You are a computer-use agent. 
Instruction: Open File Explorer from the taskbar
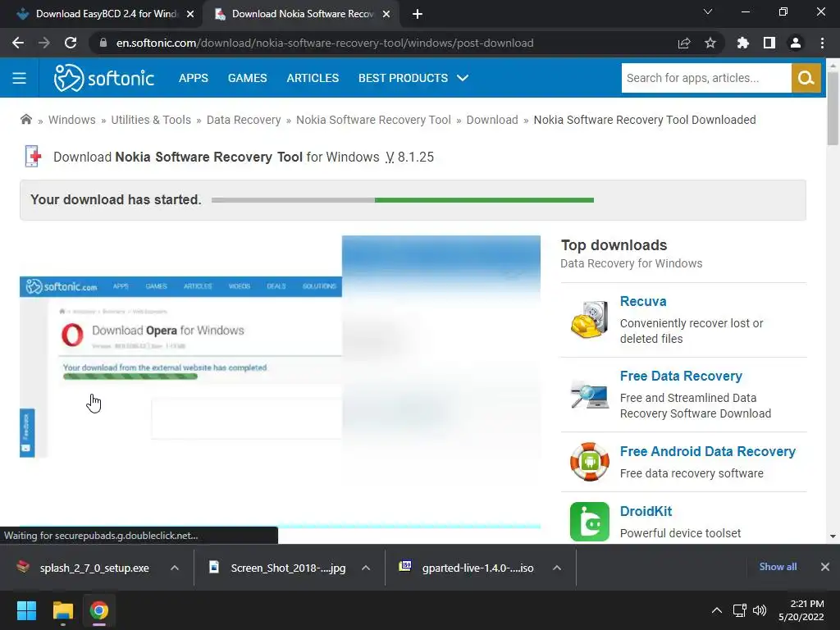(x=62, y=610)
